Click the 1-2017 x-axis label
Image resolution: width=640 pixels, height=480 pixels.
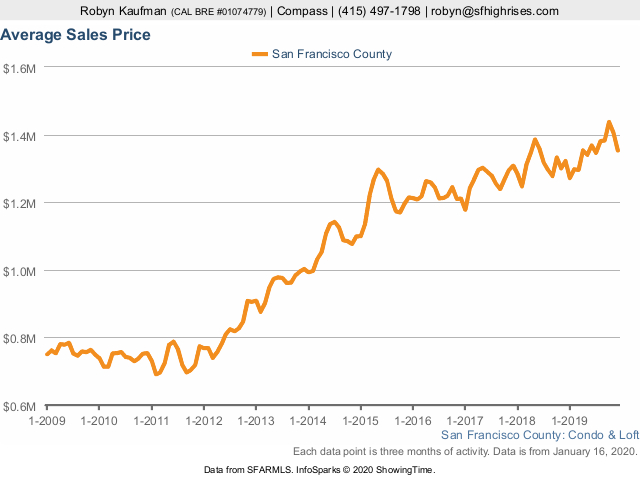pyautogui.click(x=465, y=420)
